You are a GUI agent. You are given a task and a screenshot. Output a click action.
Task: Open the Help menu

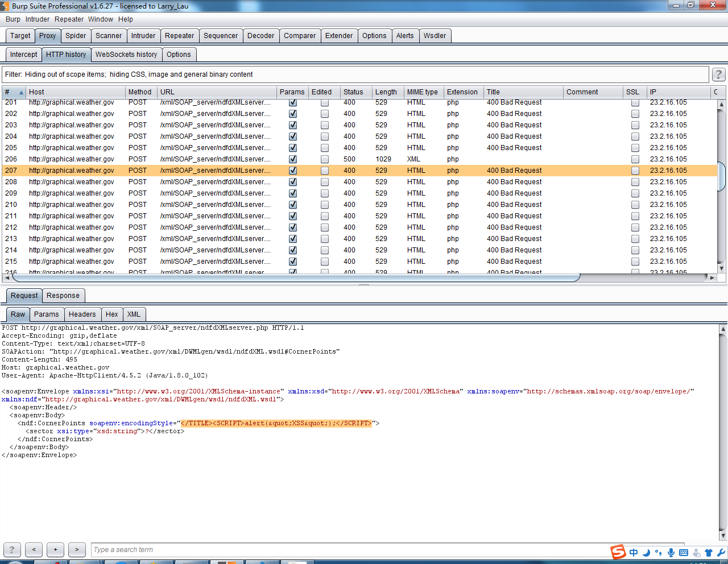(126, 19)
